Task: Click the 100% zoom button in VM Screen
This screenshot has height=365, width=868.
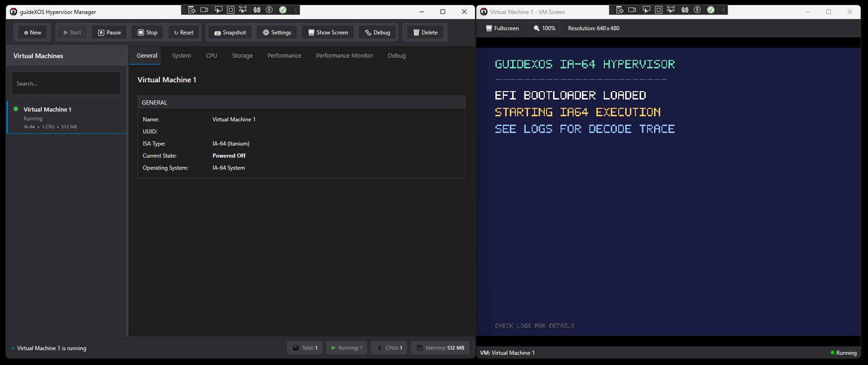Action: [545, 28]
